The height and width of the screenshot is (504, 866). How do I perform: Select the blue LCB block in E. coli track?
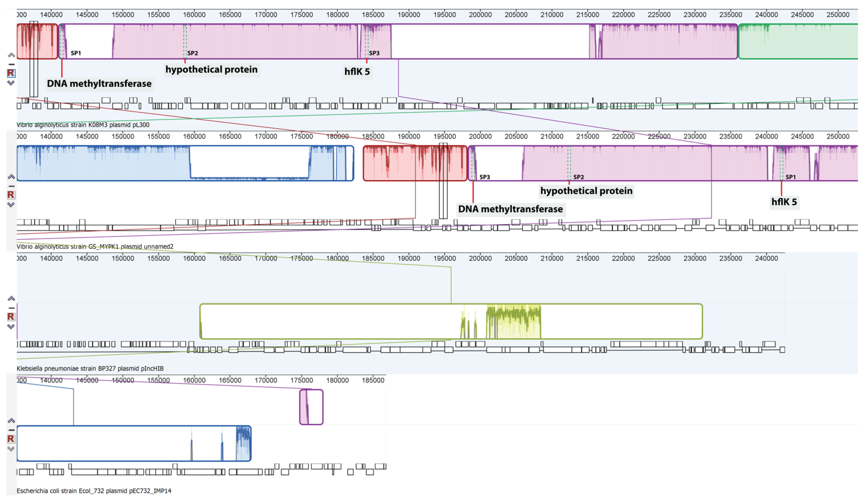point(134,444)
